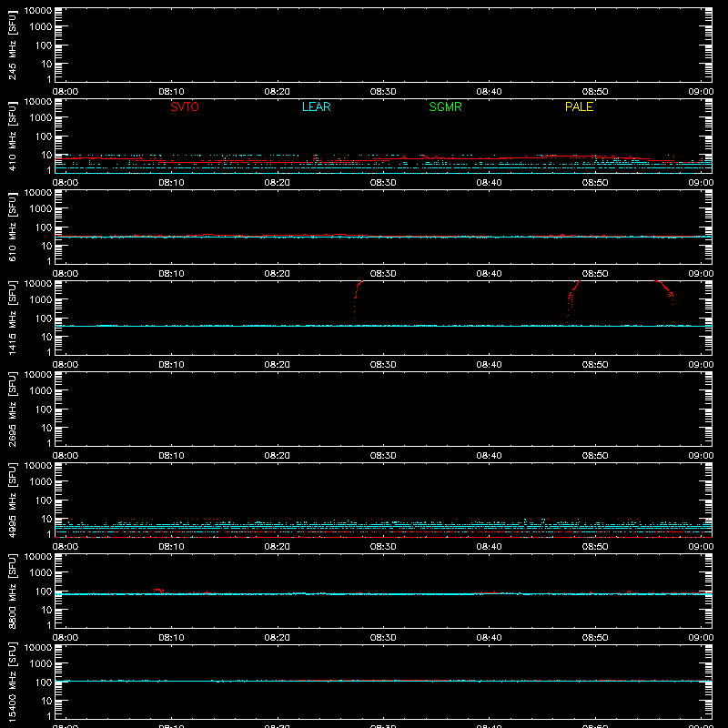Click 08:10 time label under 2695 MHz panel
Viewport: 728px width, 728px height.
(171, 456)
